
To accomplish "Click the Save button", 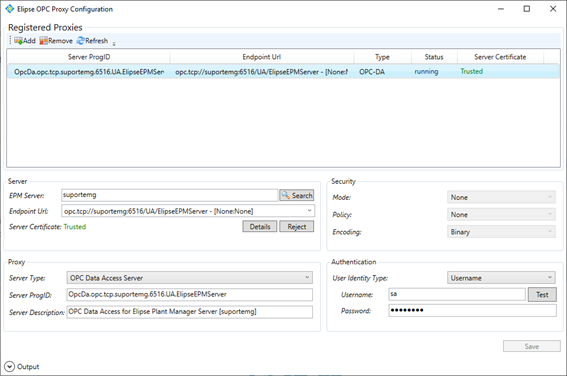I will pyautogui.click(x=532, y=346).
